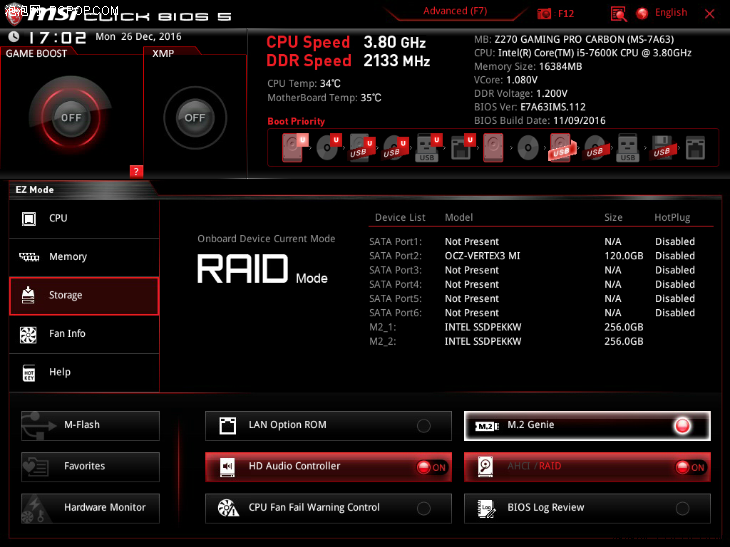Click the HotPlug Disabled value for SATA Port3
Viewport: 730px width, 547px height.
[675, 270]
